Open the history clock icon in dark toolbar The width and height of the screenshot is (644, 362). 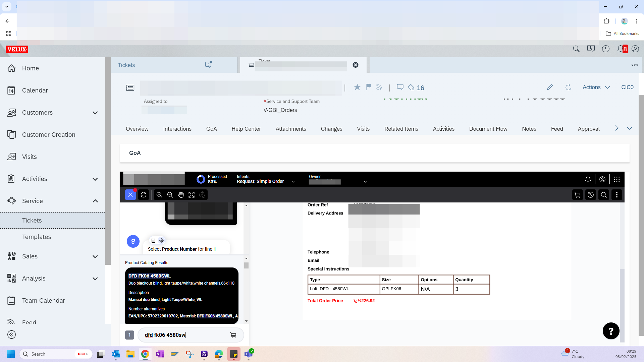click(x=591, y=195)
